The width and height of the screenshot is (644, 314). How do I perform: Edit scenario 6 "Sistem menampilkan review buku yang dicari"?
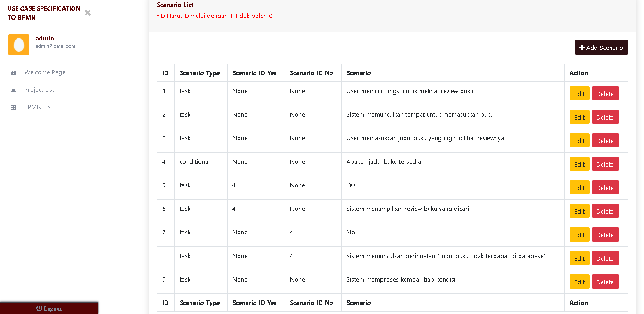tap(579, 211)
